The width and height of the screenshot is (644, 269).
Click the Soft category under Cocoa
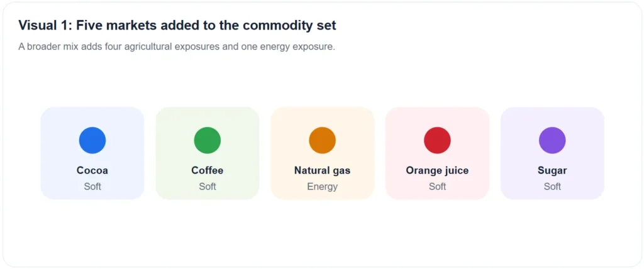[92, 187]
